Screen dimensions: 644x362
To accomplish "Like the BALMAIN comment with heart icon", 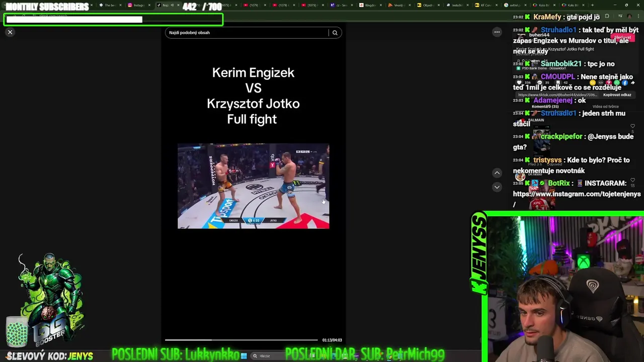I will click(632, 126).
